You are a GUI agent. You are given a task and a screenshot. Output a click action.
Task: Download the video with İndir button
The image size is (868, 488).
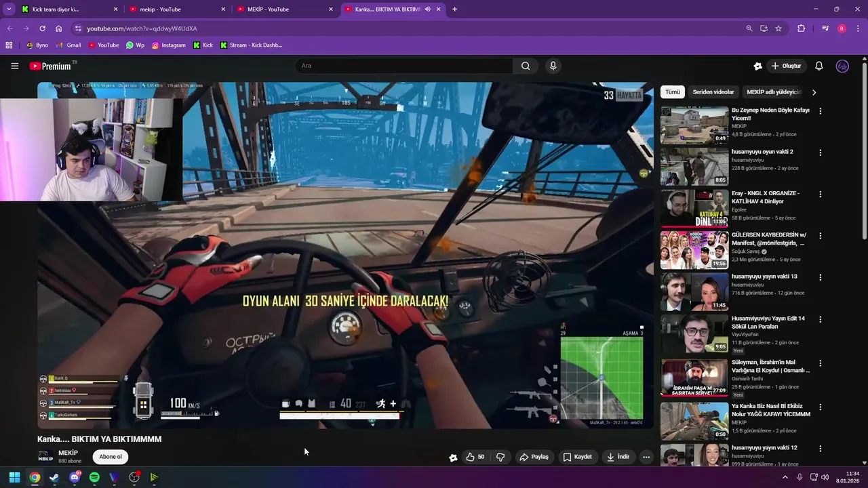click(x=618, y=457)
